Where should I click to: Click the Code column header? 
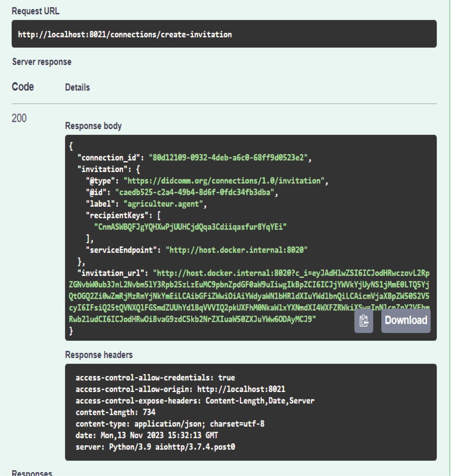[x=23, y=87]
